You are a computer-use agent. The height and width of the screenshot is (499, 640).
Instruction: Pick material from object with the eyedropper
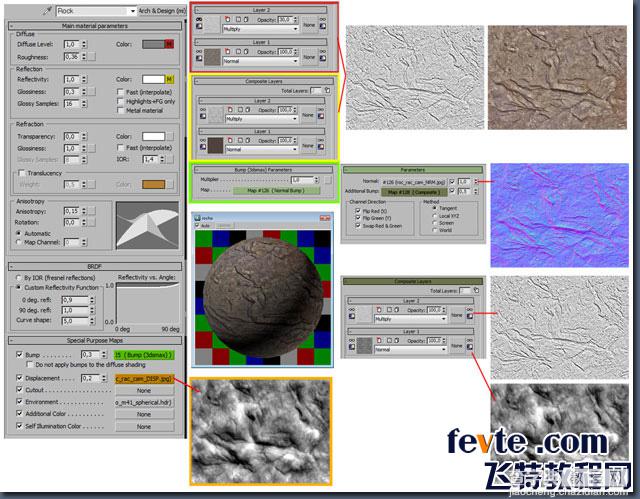point(48,11)
